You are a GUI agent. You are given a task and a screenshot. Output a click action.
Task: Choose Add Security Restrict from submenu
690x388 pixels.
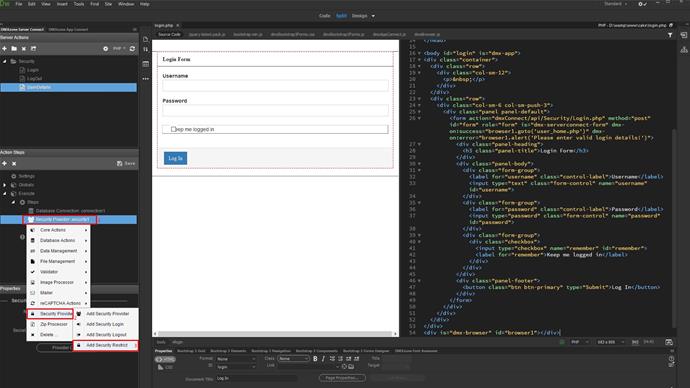click(106, 345)
